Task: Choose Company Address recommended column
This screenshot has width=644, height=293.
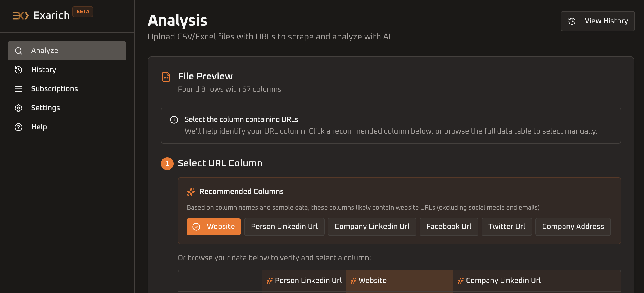Action: point(573,227)
